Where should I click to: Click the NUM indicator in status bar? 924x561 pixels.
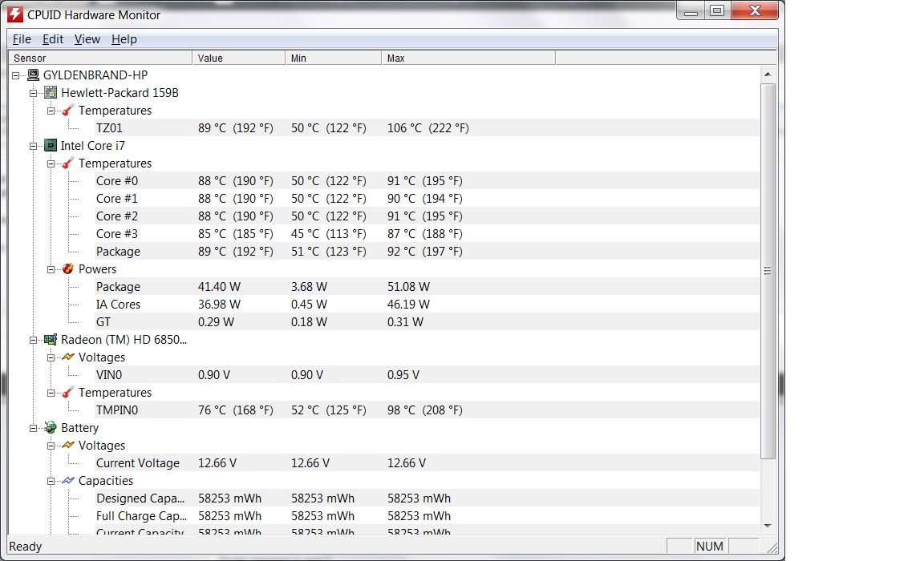[710, 547]
